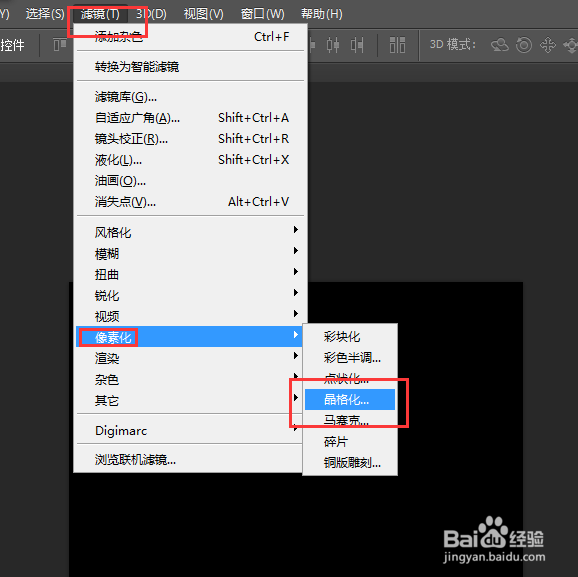Open the 锐化 filter group
Screen dimensions: 578x577
point(191,296)
